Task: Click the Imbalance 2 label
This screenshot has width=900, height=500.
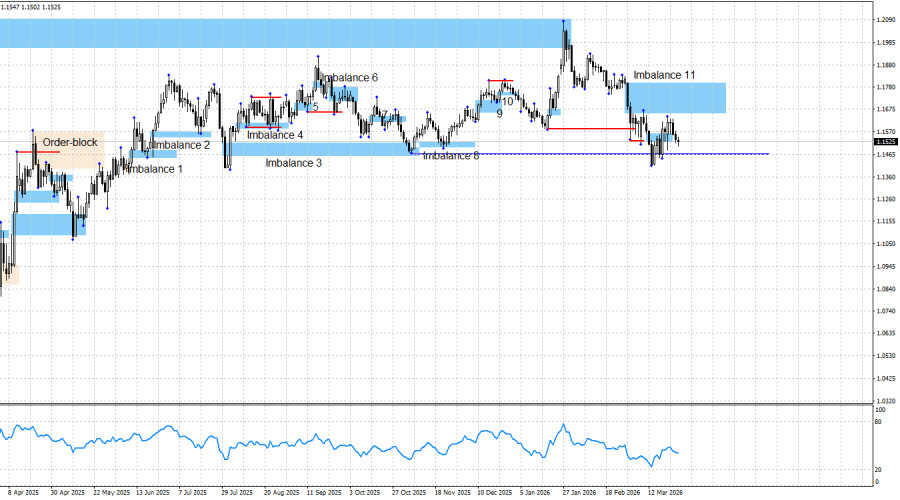Action: tap(181, 146)
